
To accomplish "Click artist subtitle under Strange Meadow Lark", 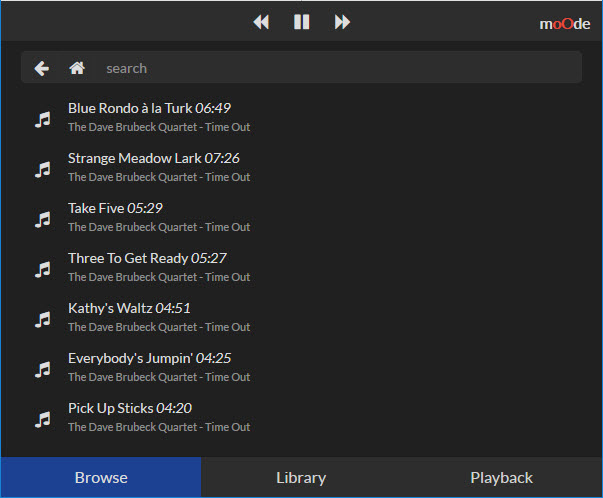I will click(159, 177).
